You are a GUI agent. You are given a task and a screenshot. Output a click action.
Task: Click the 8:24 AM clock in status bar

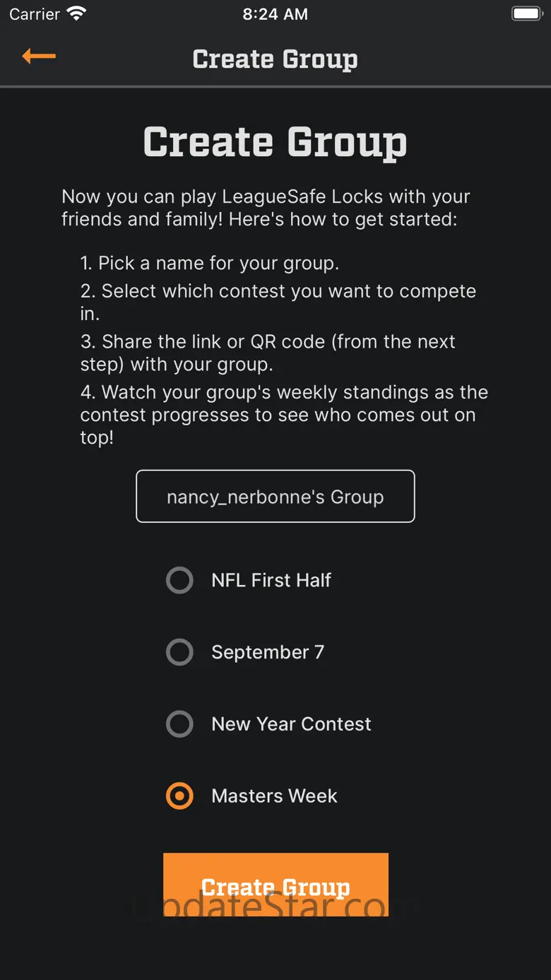(275, 14)
